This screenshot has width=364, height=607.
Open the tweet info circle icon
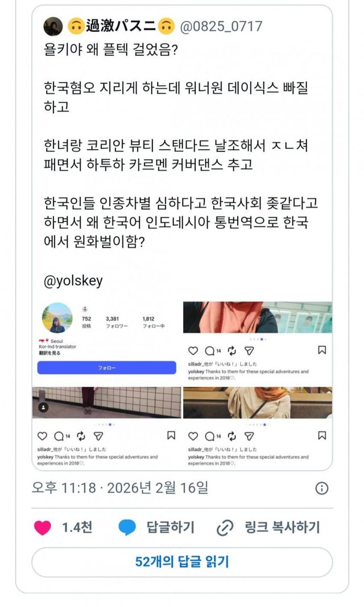[x=322, y=488]
